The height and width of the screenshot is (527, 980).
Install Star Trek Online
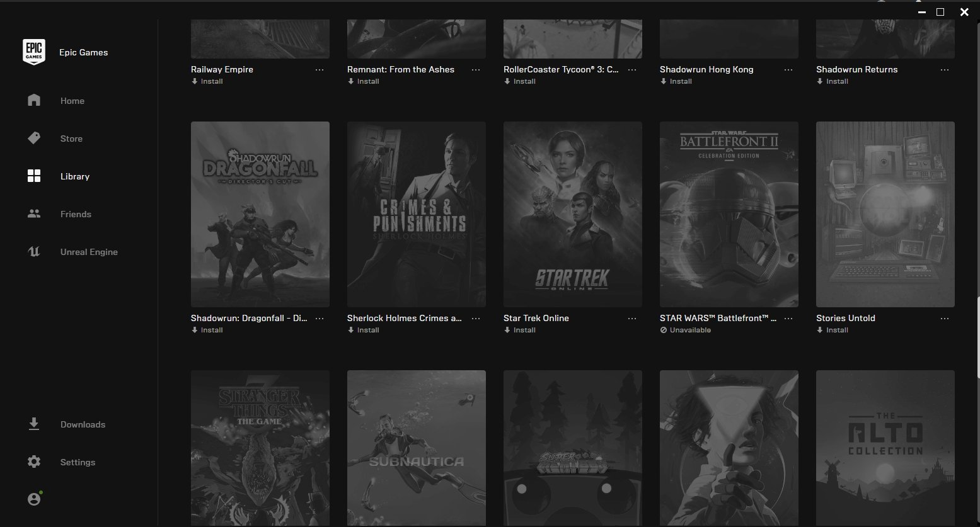point(520,330)
